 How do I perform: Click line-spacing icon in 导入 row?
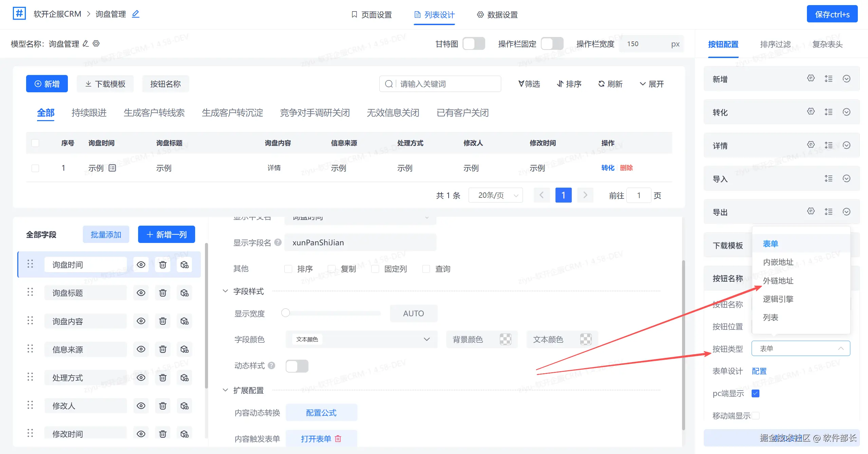[x=828, y=178]
